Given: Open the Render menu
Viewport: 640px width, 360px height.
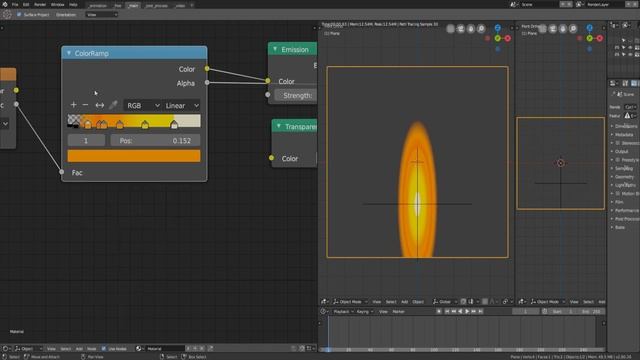Looking at the screenshot, I should (x=40, y=4).
